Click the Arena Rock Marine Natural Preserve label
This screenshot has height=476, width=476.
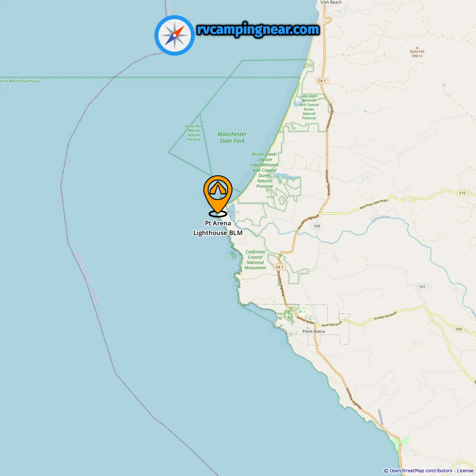tap(194, 133)
